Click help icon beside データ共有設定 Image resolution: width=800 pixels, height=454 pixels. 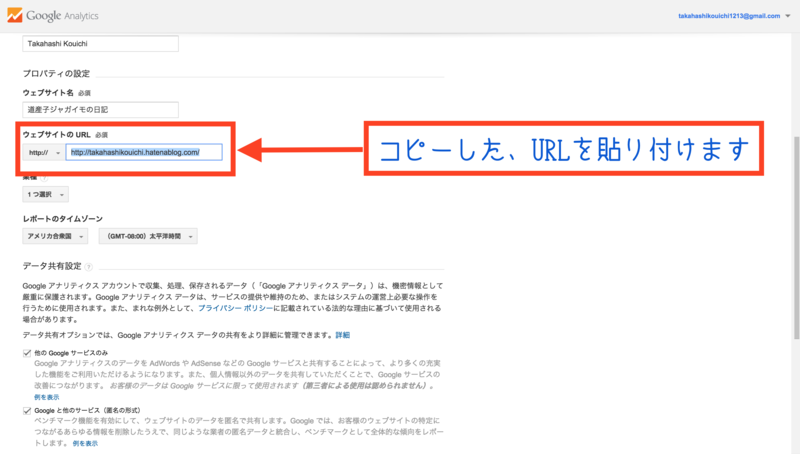coord(89,266)
